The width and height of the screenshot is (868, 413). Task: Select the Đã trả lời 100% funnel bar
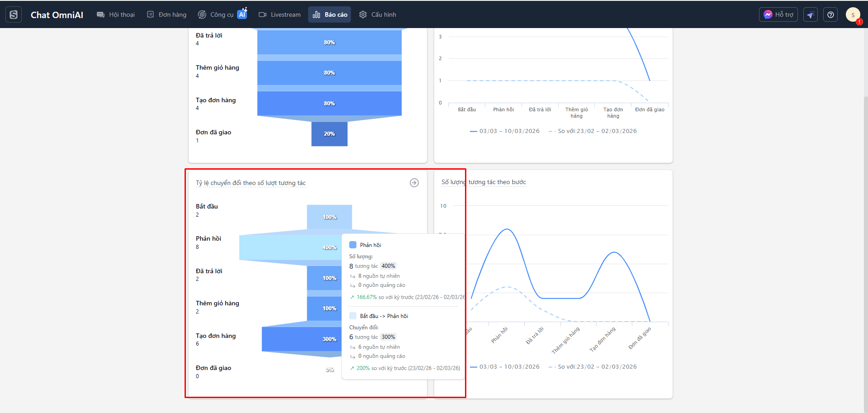pyautogui.click(x=324, y=278)
